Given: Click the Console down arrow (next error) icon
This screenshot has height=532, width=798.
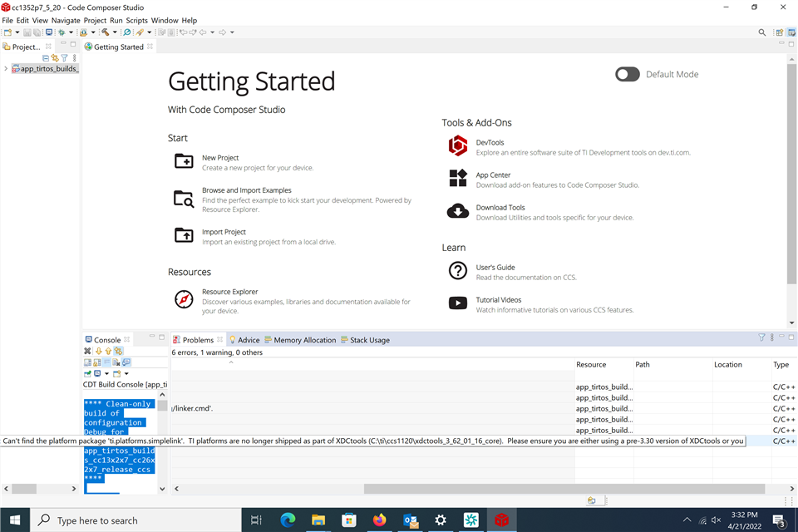Looking at the screenshot, I should [99, 352].
